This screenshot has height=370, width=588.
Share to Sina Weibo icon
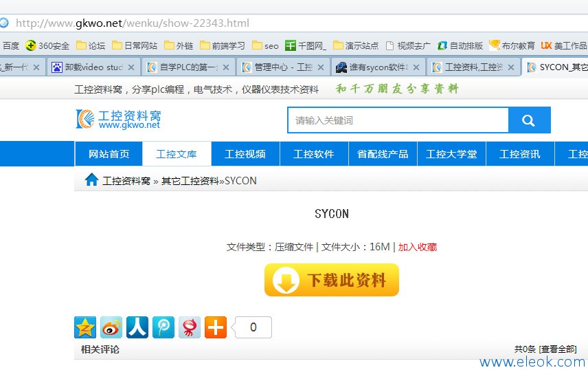tap(111, 327)
